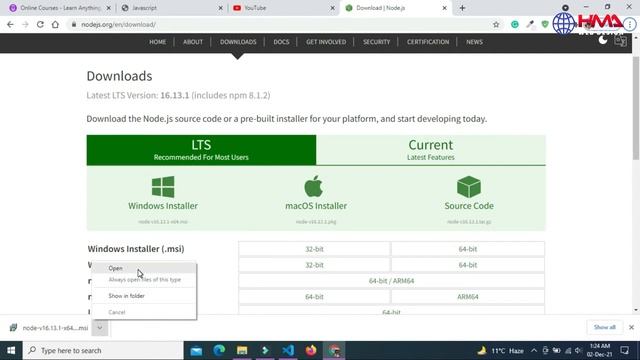The image size is (640, 360).
Task: Switch to the Javascript tab
Action: pos(171,8)
